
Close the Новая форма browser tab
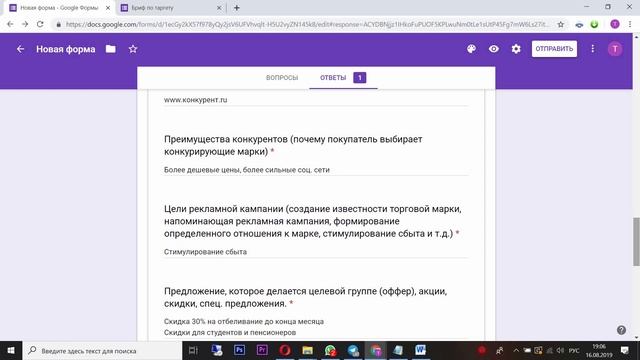click(108, 8)
